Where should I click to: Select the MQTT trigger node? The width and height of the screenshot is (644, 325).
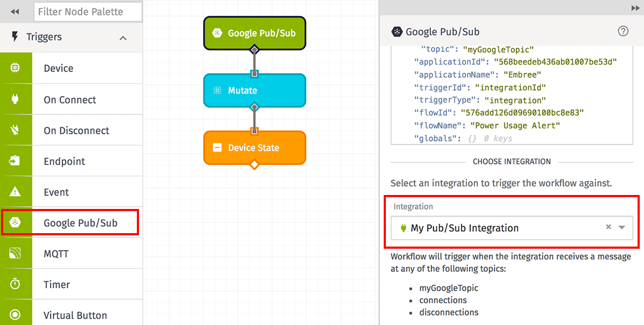tap(71, 254)
